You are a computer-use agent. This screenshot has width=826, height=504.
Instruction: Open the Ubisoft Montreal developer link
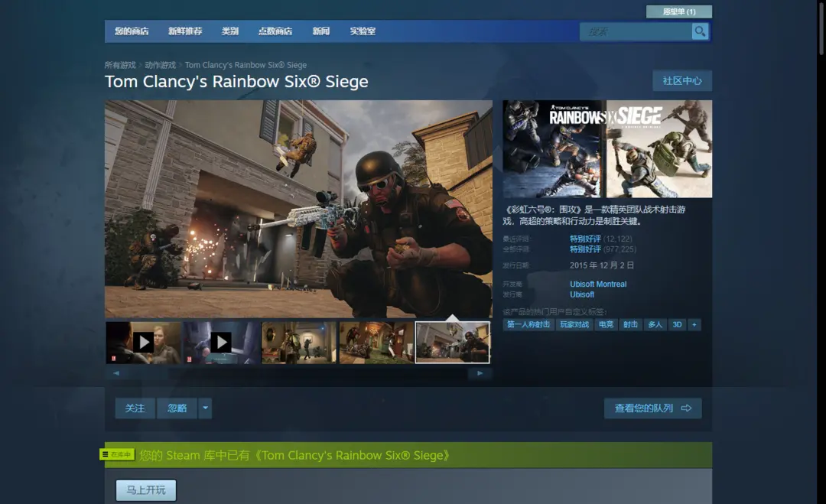point(598,284)
